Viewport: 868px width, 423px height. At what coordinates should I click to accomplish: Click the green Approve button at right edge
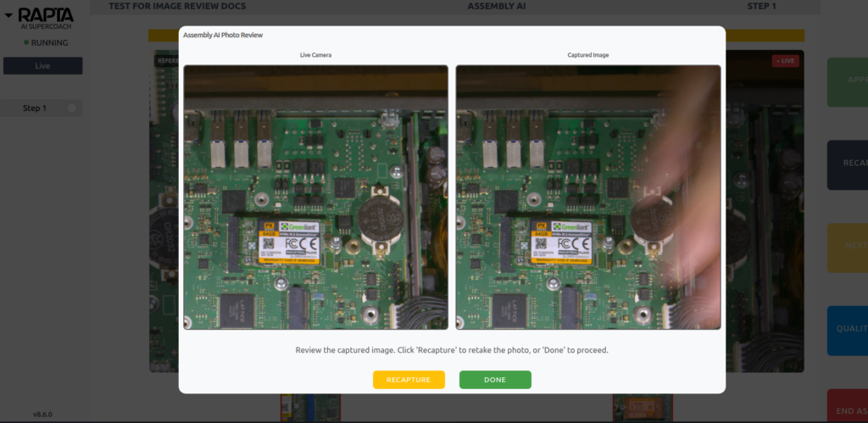coord(847,82)
